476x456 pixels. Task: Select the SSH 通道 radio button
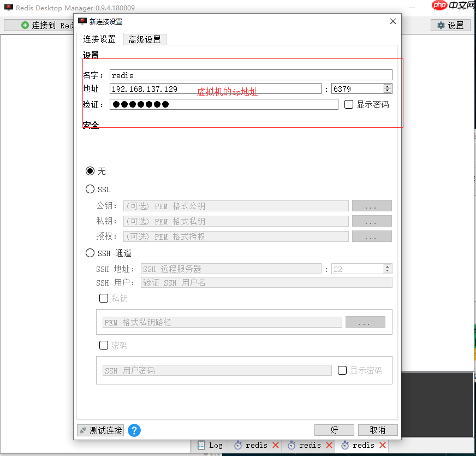[90, 253]
